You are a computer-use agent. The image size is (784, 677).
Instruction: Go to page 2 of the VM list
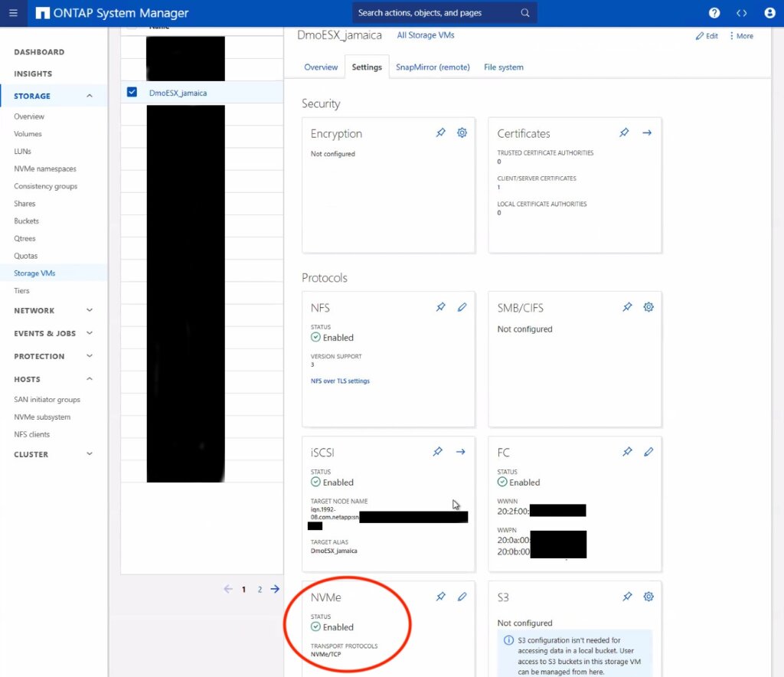(x=260, y=589)
